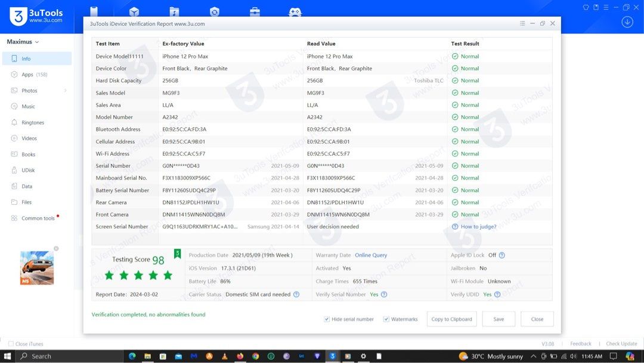Open Microsoft Edge from the taskbar
644x363 pixels.
point(132,356)
